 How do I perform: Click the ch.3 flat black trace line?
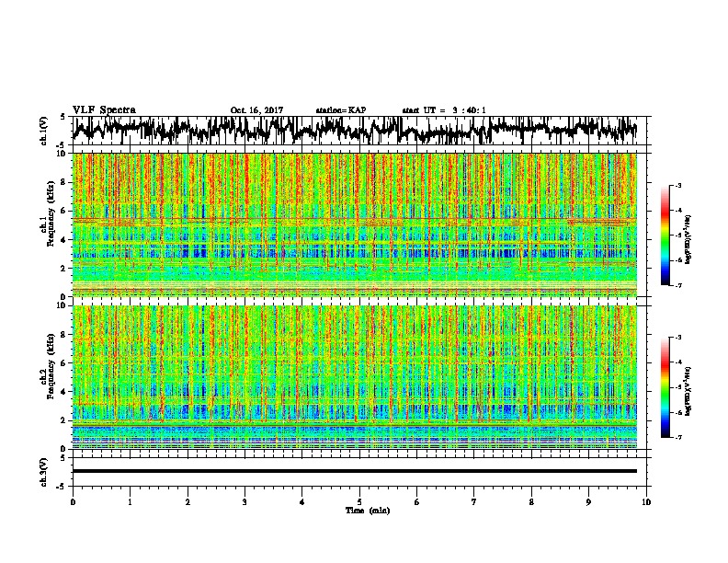coord(354,471)
